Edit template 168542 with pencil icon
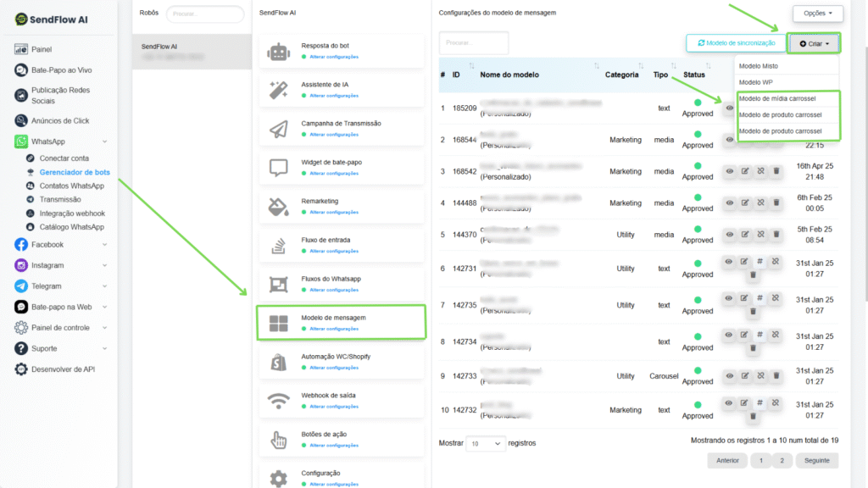This screenshot has width=868, height=488. (x=745, y=171)
